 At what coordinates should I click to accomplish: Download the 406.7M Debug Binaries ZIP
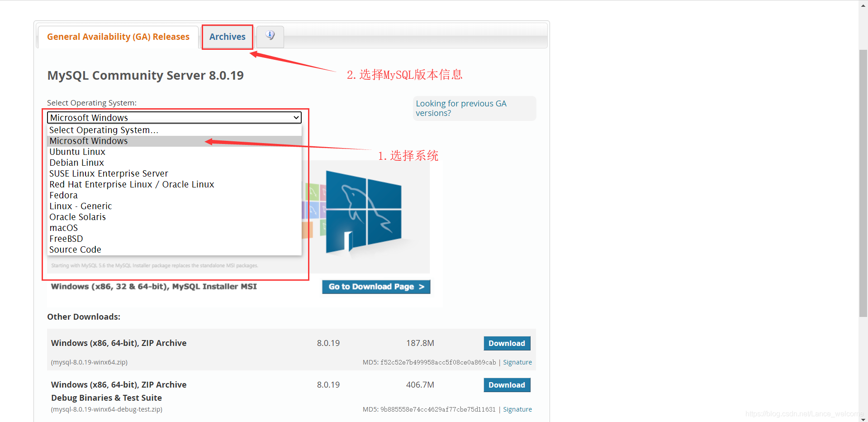coord(507,385)
